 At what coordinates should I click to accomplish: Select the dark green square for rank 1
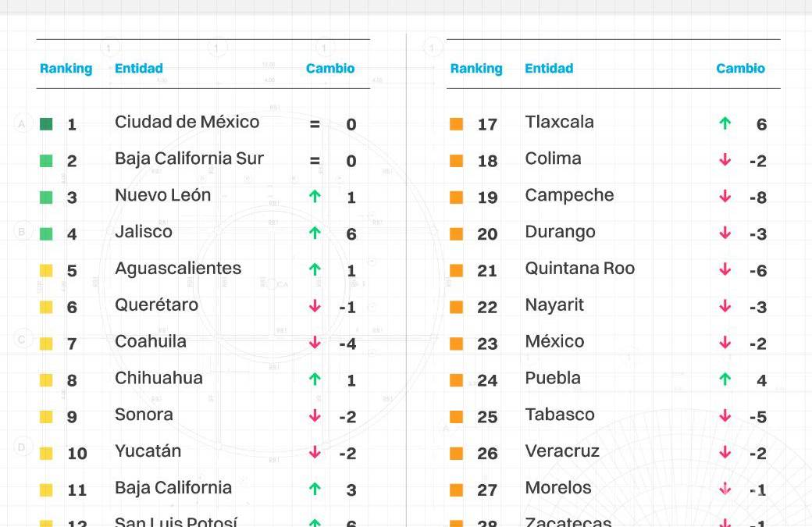pyautogui.click(x=46, y=123)
